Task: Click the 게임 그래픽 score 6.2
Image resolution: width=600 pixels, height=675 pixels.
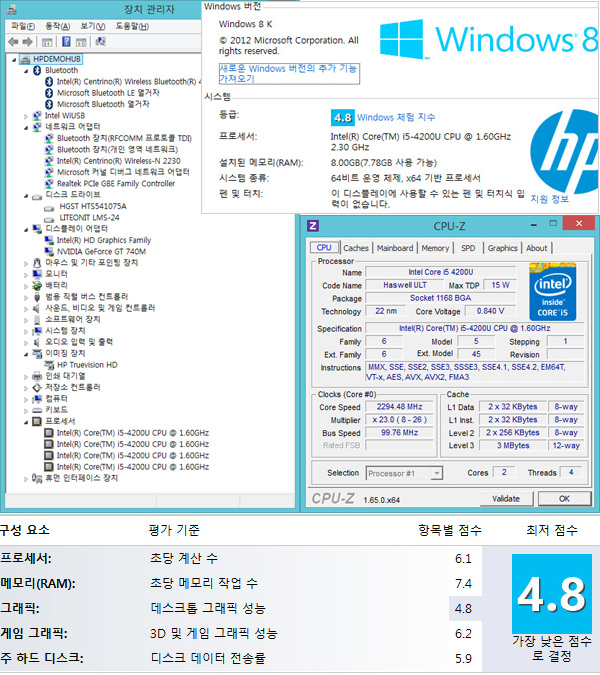Action: (463, 634)
